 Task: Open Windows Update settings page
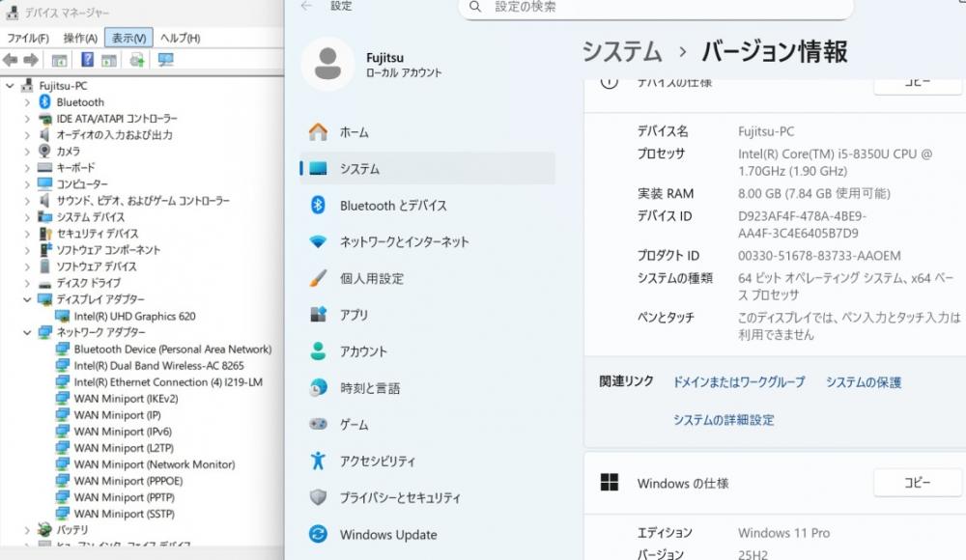point(428,534)
